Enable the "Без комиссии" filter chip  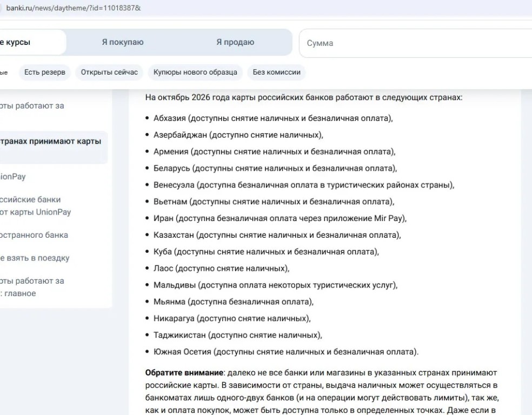[276, 72]
